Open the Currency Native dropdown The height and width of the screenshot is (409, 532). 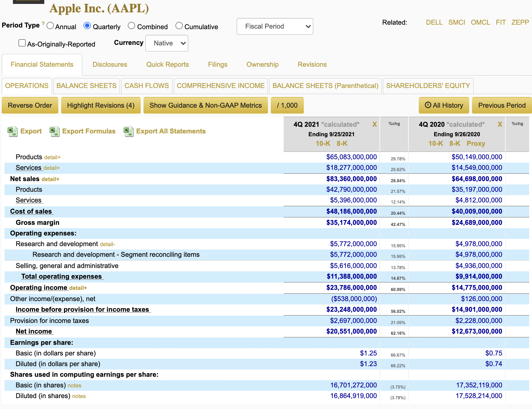click(167, 43)
